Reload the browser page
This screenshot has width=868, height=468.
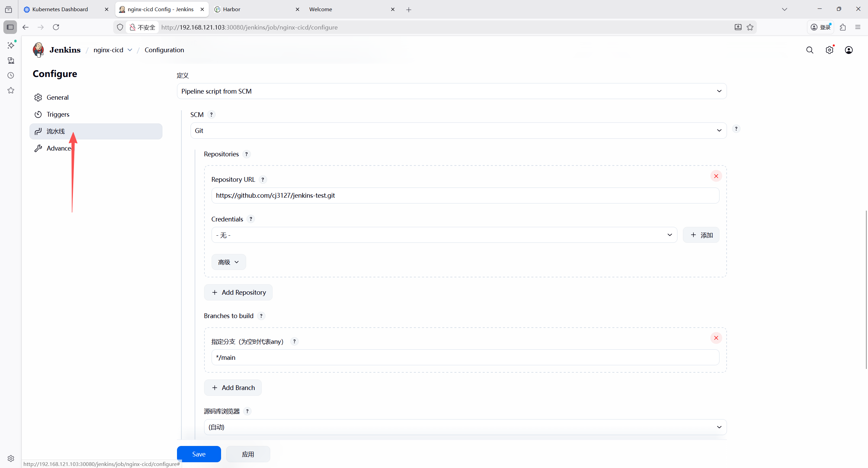56,27
